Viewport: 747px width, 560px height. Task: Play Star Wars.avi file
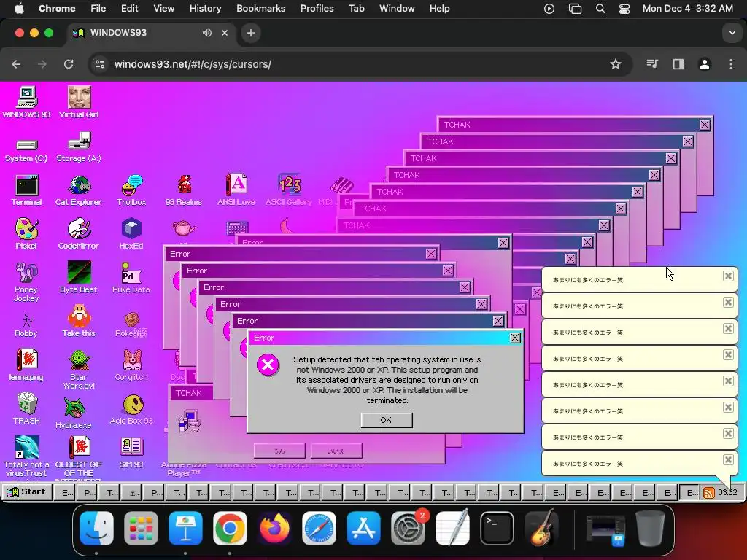[x=79, y=370]
